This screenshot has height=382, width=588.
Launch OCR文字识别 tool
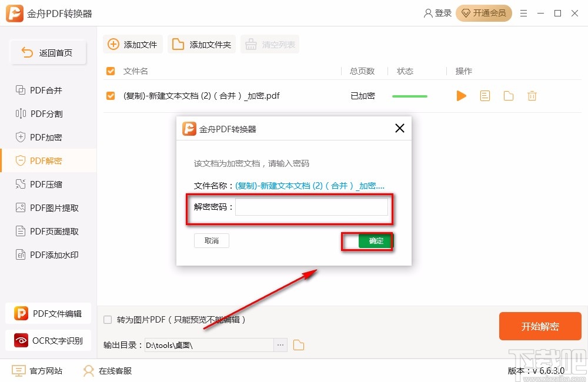[x=48, y=340]
